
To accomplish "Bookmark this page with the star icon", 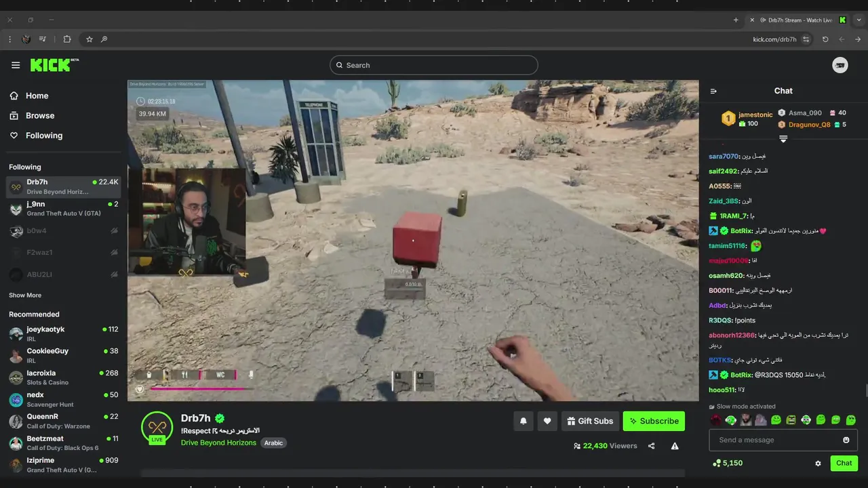I will coord(89,39).
